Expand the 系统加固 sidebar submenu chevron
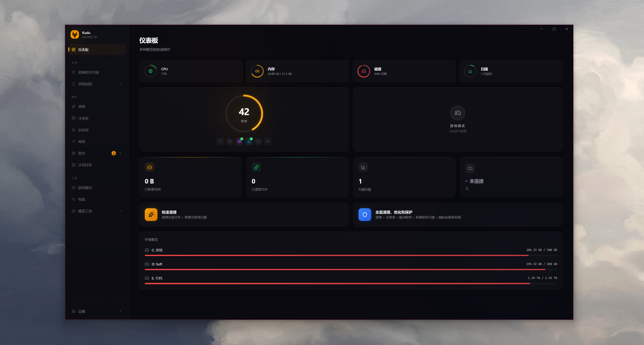Image resolution: width=644 pixels, height=345 pixels. point(120,84)
